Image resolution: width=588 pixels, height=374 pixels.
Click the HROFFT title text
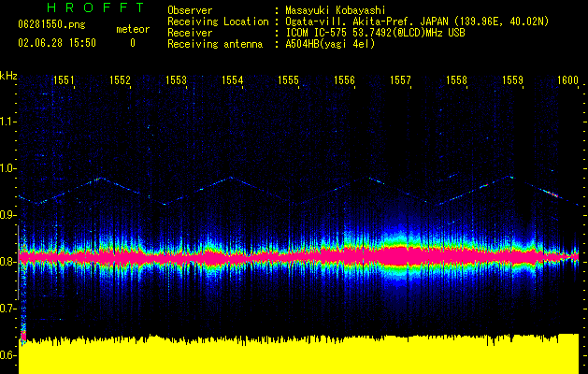95,7
